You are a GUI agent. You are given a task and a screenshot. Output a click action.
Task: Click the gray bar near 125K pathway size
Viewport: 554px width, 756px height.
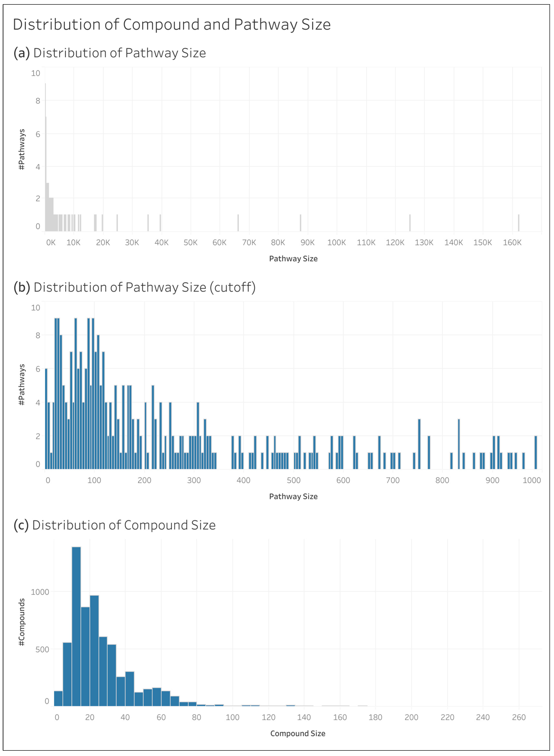pos(410,223)
